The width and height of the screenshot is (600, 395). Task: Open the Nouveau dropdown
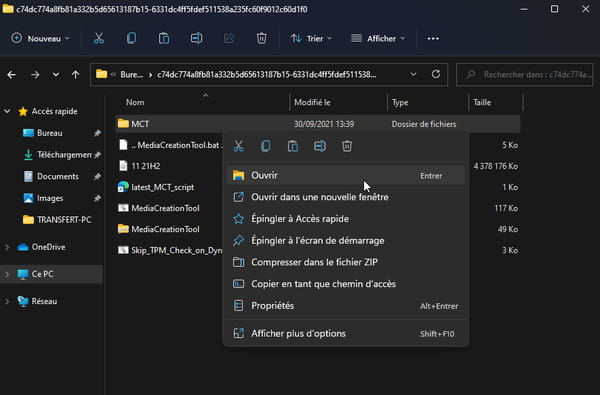(x=40, y=38)
